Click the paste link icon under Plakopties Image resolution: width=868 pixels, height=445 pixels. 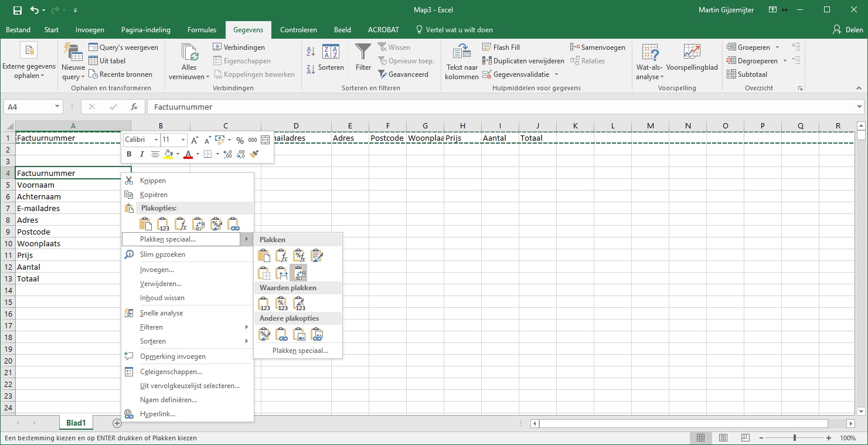click(233, 224)
